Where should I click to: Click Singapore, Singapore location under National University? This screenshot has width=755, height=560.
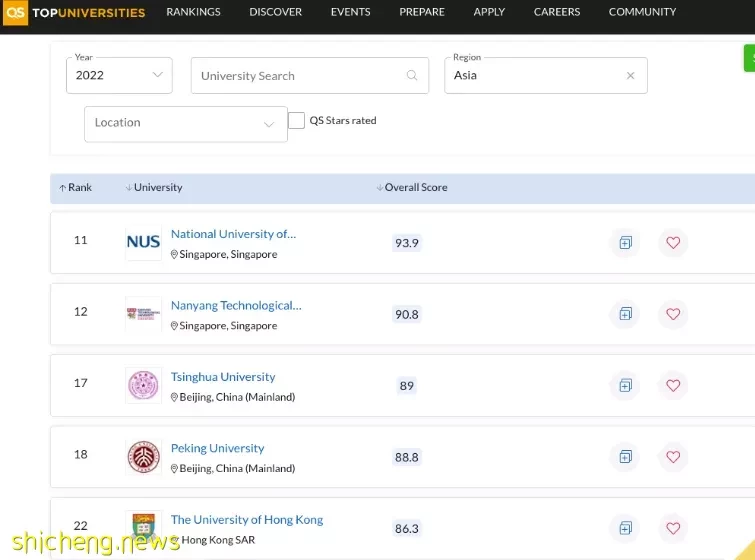click(224, 254)
